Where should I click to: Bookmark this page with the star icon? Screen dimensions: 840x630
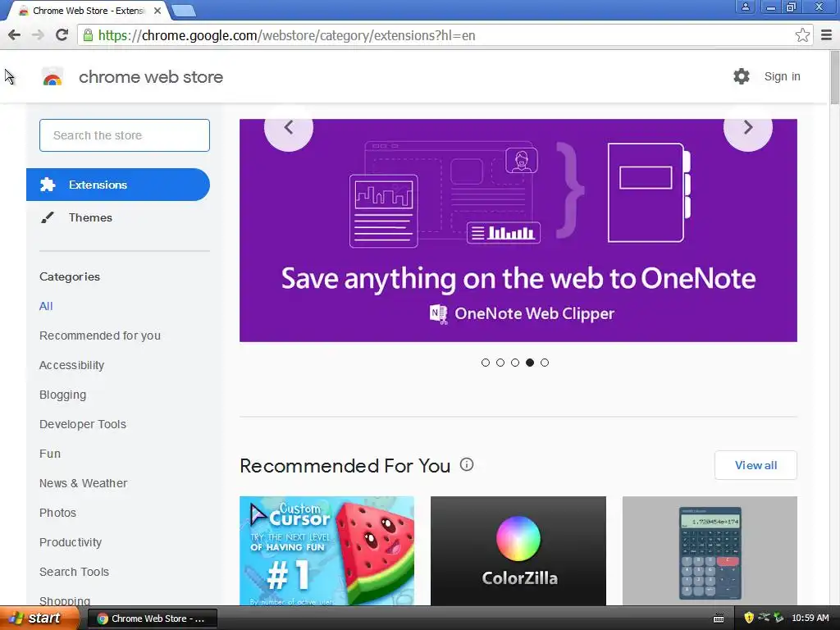pyautogui.click(x=802, y=35)
